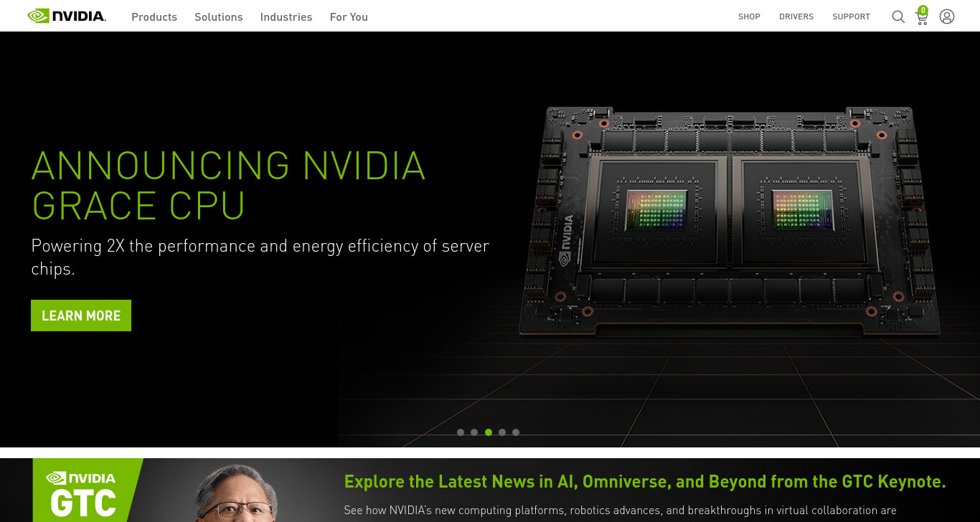Select the active green carousel dot

489,432
